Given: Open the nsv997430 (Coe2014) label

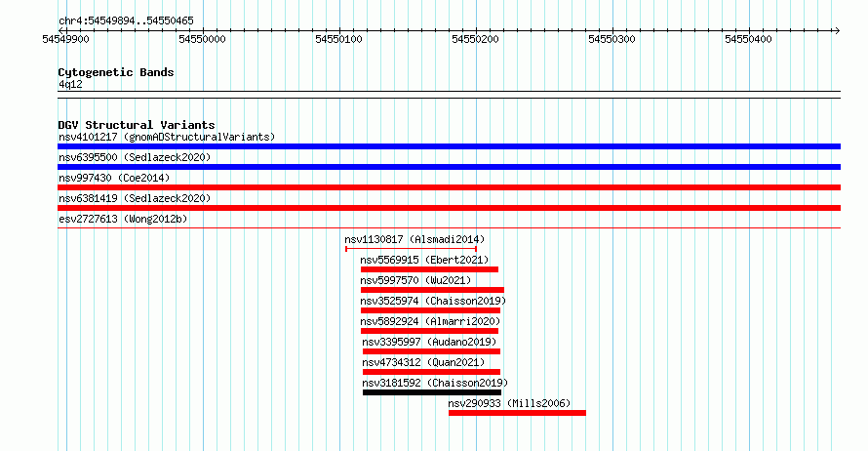Looking at the screenshot, I should coord(114,178).
